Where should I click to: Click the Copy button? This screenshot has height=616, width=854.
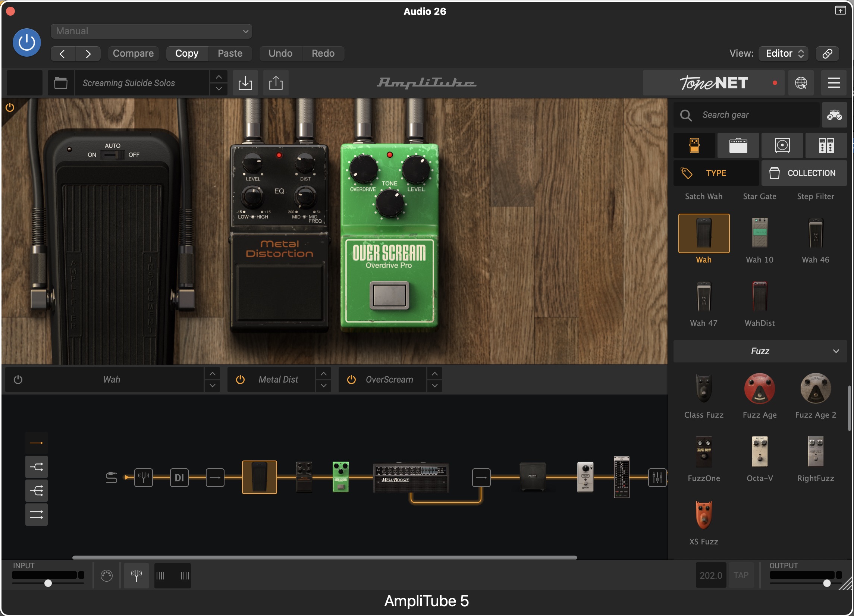tap(187, 53)
